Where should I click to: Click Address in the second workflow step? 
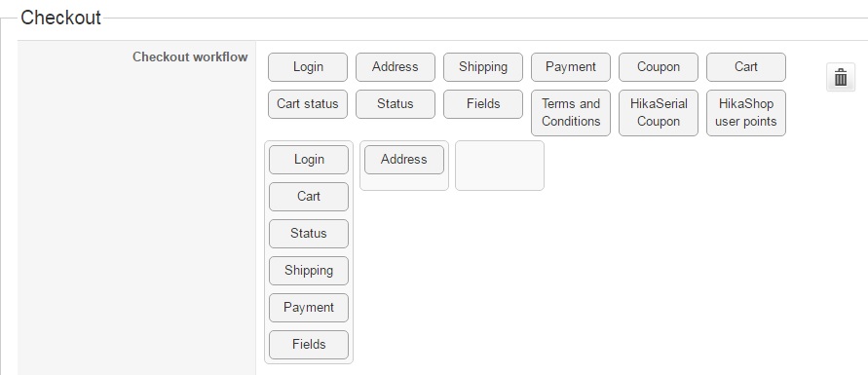click(404, 160)
